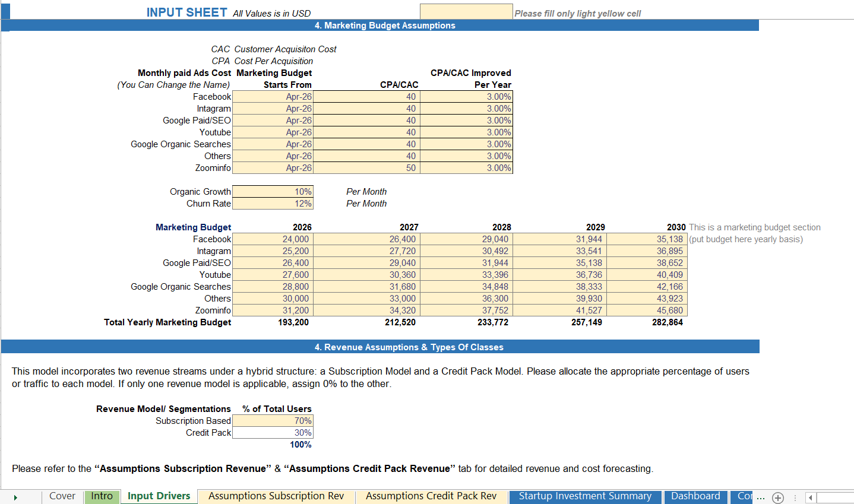Select the Churn Rate input cell
854x504 pixels.
273,203
